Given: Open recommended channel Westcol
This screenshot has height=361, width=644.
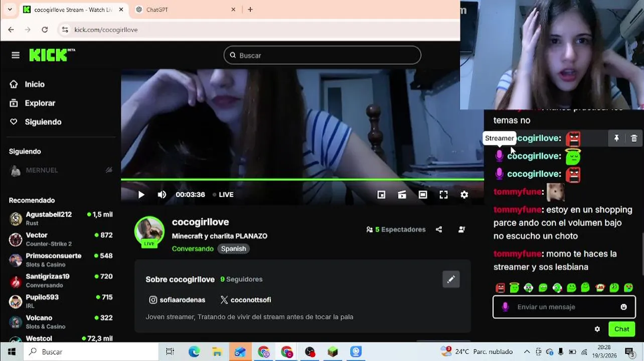Looking at the screenshot, I should coord(60,338).
